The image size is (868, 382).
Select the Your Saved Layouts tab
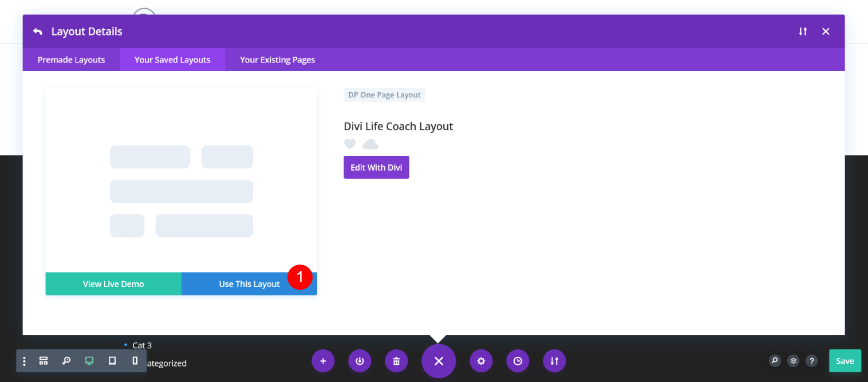[x=172, y=60]
